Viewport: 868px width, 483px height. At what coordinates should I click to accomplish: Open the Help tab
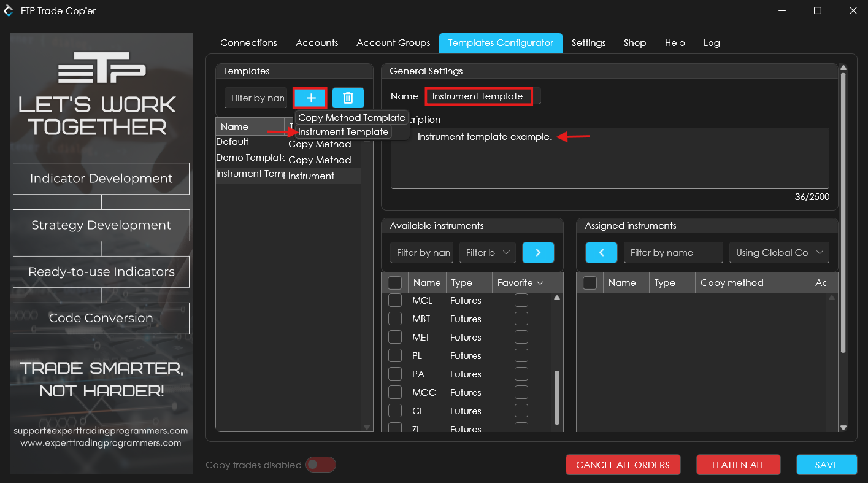pyautogui.click(x=675, y=43)
